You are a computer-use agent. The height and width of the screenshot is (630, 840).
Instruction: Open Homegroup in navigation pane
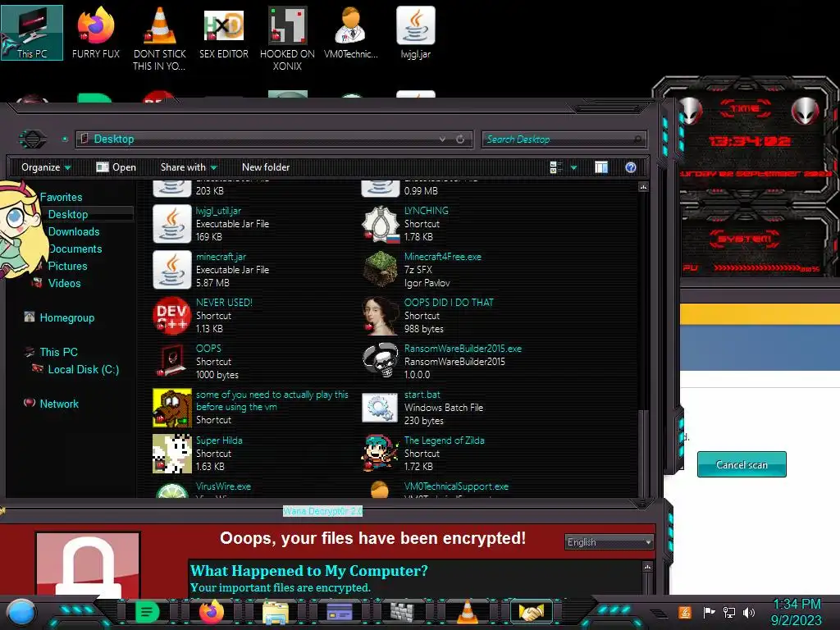67,317
